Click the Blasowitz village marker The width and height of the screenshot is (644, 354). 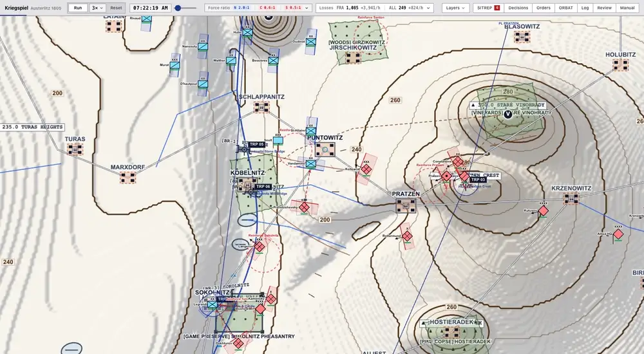[522, 37]
